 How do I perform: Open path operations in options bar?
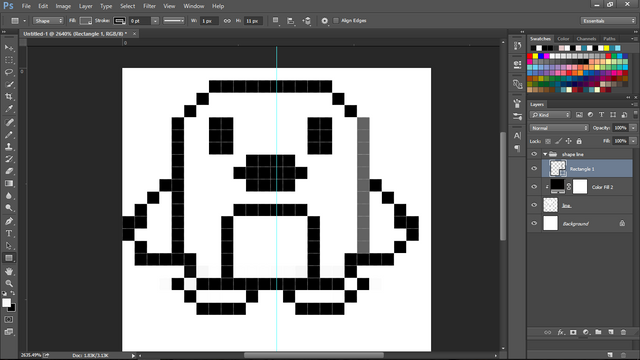[x=276, y=21]
